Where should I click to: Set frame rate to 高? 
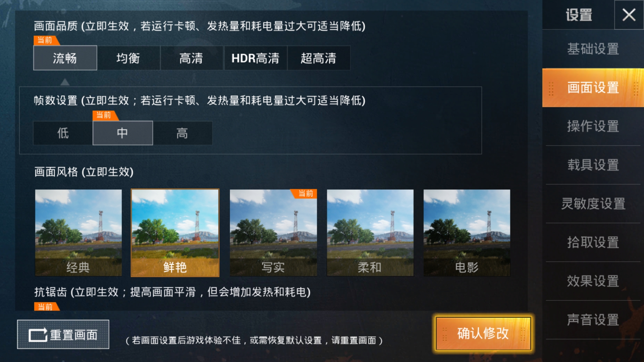(x=182, y=133)
